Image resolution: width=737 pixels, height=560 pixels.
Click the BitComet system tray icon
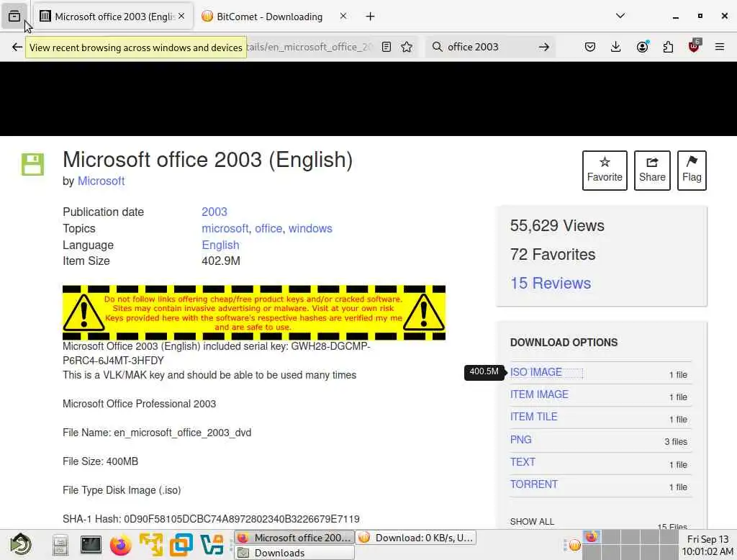coord(575,545)
